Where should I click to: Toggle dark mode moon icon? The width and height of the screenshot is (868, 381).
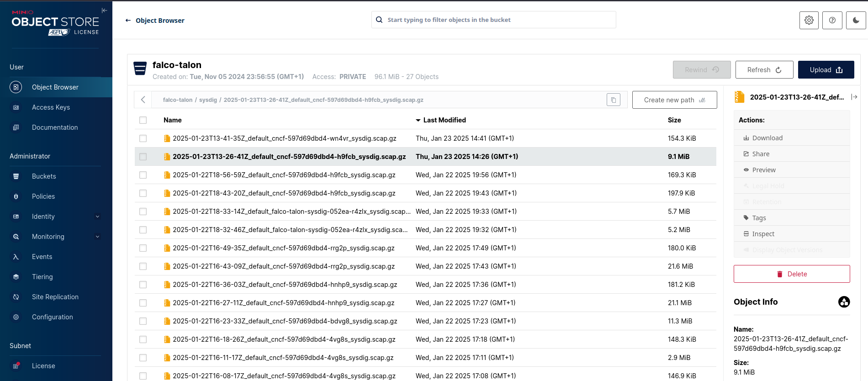point(856,20)
